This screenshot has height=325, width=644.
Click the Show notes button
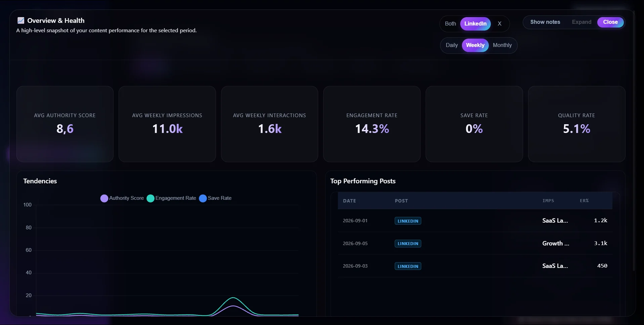click(545, 22)
